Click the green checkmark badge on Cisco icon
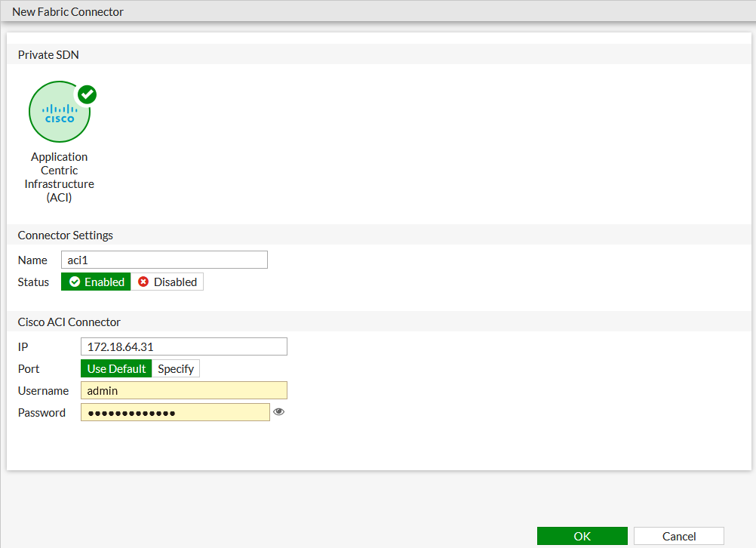756x548 pixels. [x=88, y=94]
